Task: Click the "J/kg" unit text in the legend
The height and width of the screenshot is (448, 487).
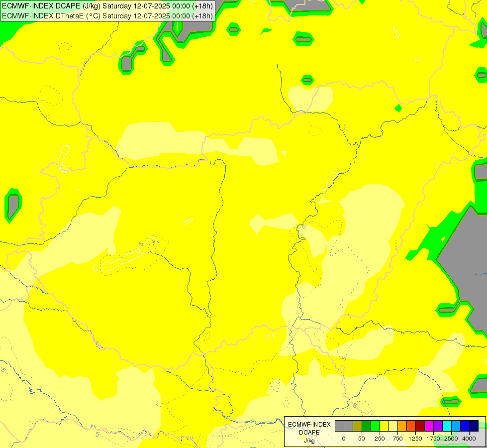Action: coord(309,441)
